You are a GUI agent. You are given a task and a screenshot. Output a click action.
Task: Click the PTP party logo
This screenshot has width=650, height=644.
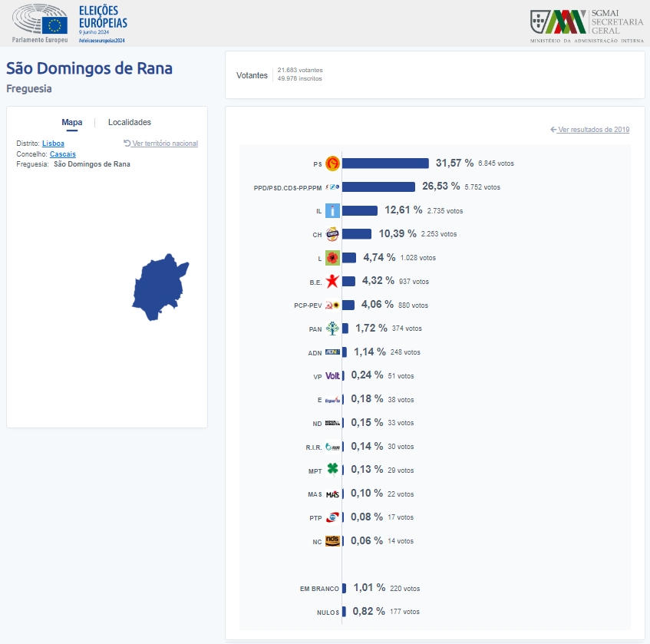[x=332, y=517]
